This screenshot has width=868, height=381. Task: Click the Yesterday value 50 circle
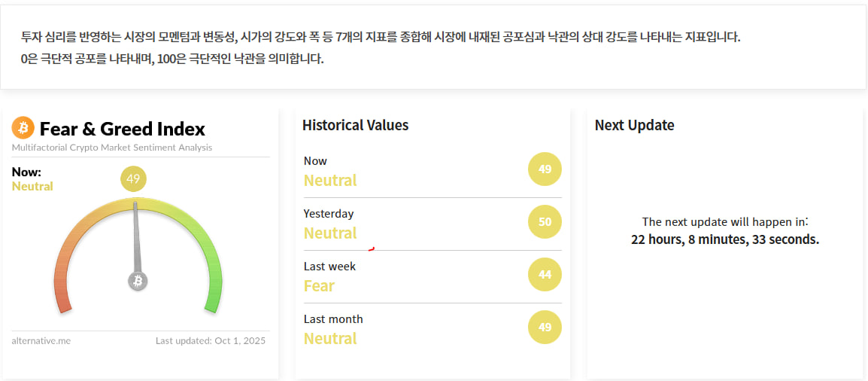(545, 222)
